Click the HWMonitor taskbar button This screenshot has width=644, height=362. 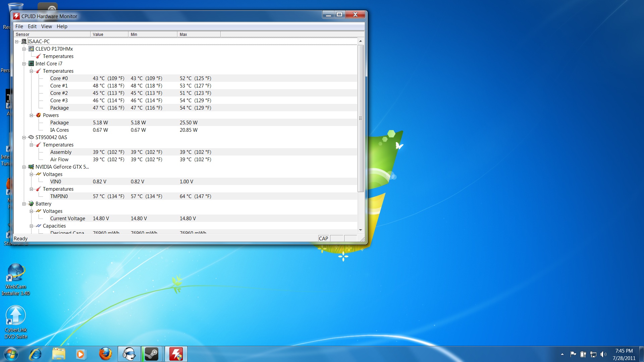point(176,354)
